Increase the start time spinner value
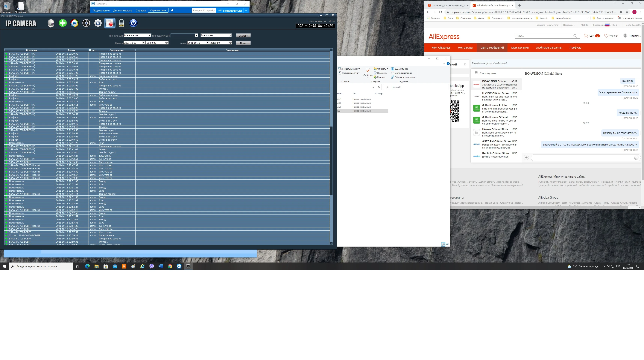The width and height of the screenshot is (644, 360). 166,42
